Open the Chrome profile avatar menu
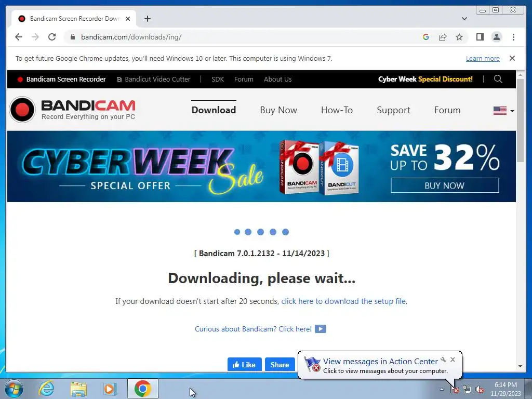The height and width of the screenshot is (399, 532). pyautogui.click(x=496, y=37)
